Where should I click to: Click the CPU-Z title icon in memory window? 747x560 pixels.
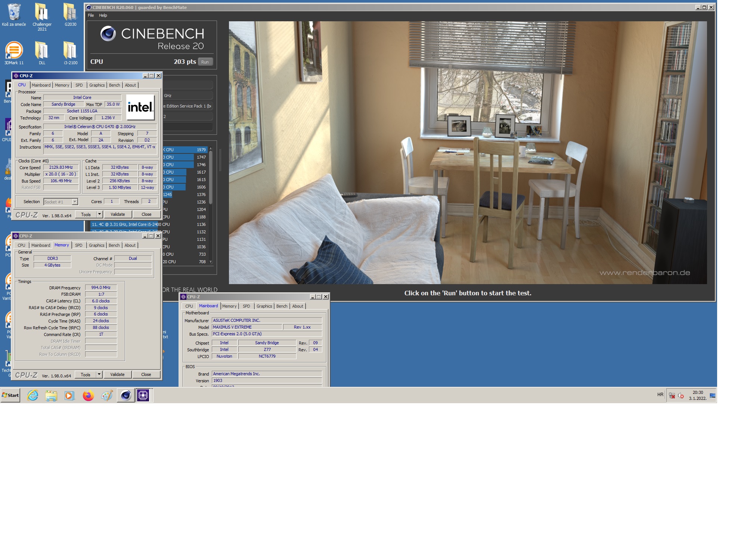click(x=16, y=236)
